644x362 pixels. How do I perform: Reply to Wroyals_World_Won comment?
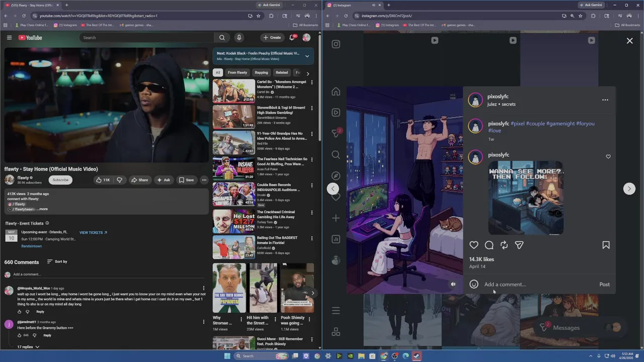(40, 312)
